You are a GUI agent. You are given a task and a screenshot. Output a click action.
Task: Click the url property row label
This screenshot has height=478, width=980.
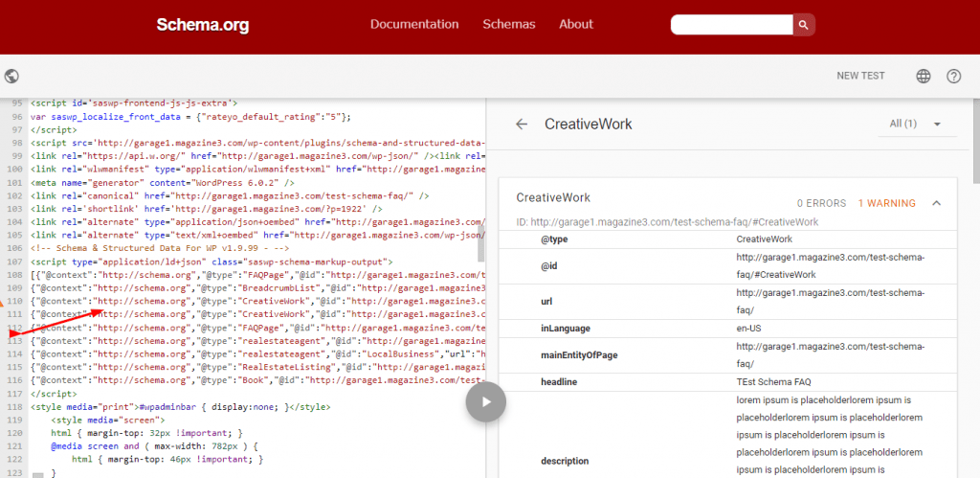pos(546,302)
